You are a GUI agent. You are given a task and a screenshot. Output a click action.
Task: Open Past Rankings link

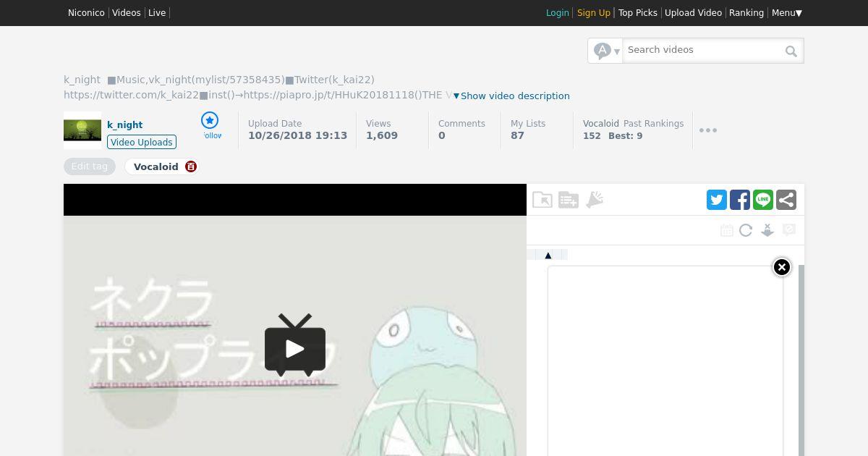654,124
